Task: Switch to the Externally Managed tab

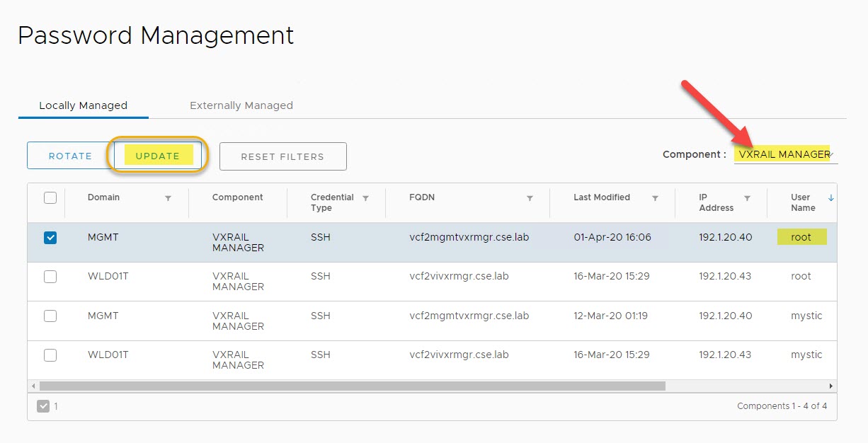Action: pyautogui.click(x=241, y=105)
